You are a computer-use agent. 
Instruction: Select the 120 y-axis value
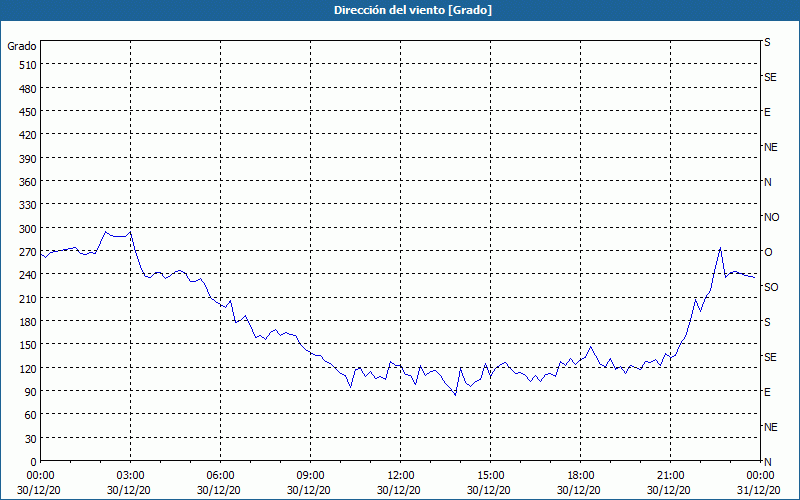pyautogui.click(x=28, y=369)
